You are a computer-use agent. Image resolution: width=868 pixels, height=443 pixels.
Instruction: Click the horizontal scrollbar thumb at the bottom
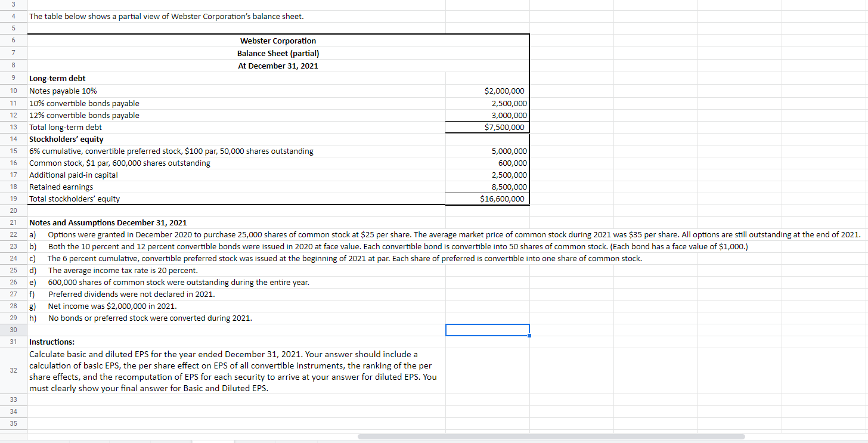point(551,436)
